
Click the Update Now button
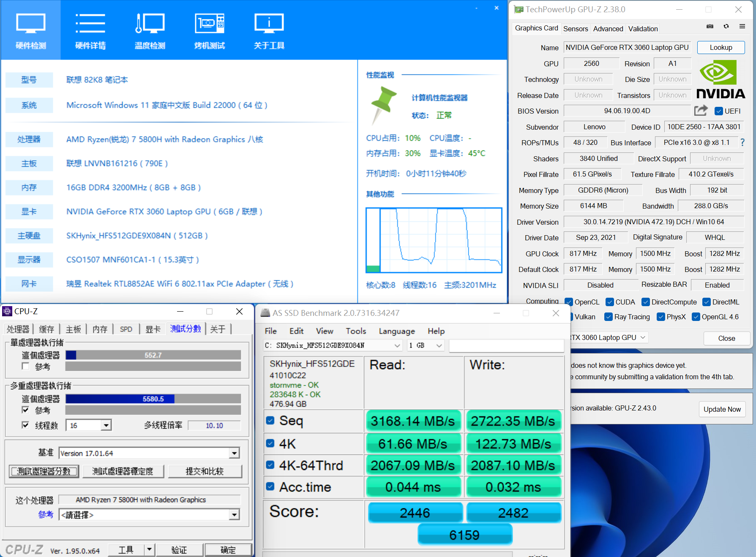722,409
